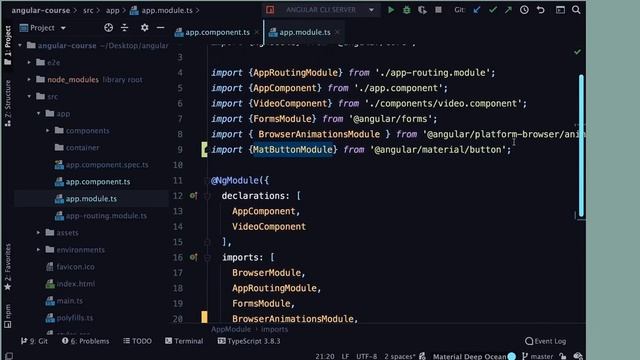Screen dimensions: 640x360
Task: Expand the assets folder
Action: tap(38, 233)
